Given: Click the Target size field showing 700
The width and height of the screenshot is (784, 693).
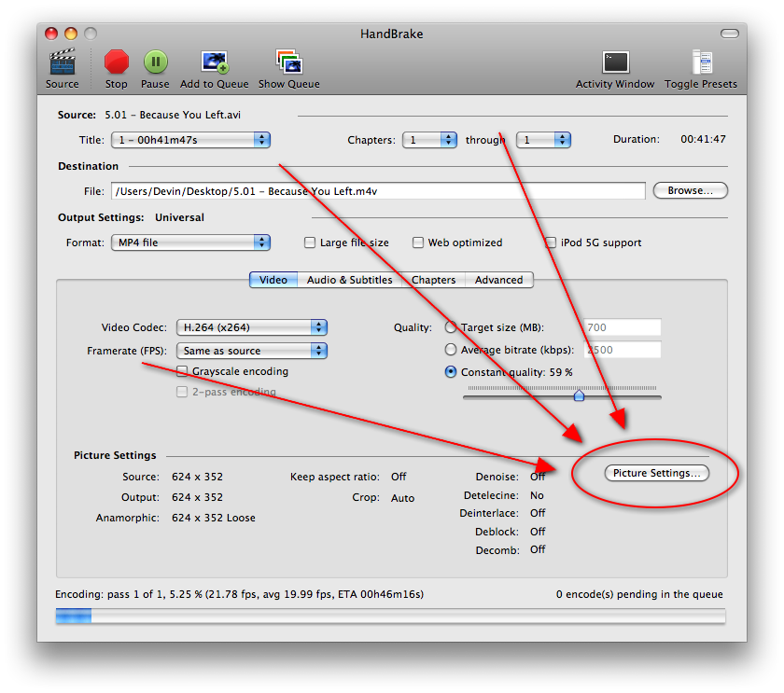Looking at the screenshot, I should 622,327.
